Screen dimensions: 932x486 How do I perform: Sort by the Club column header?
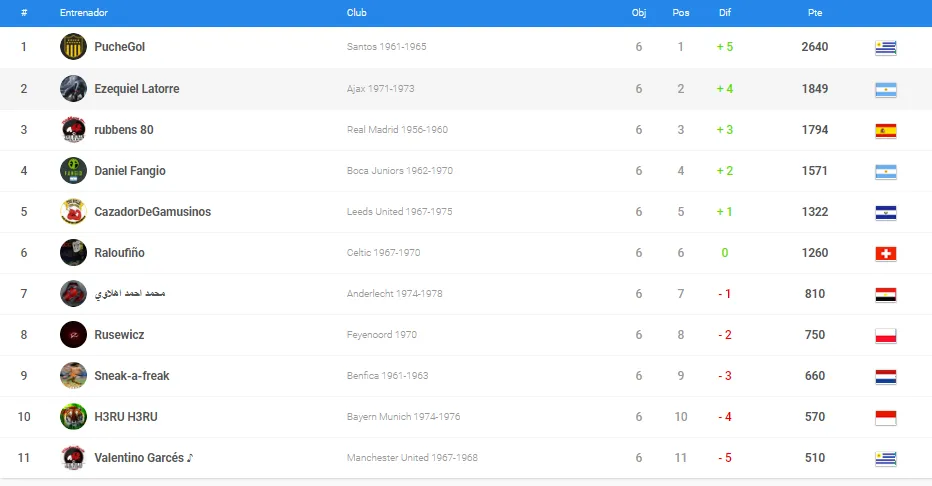[x=357, y=12]
